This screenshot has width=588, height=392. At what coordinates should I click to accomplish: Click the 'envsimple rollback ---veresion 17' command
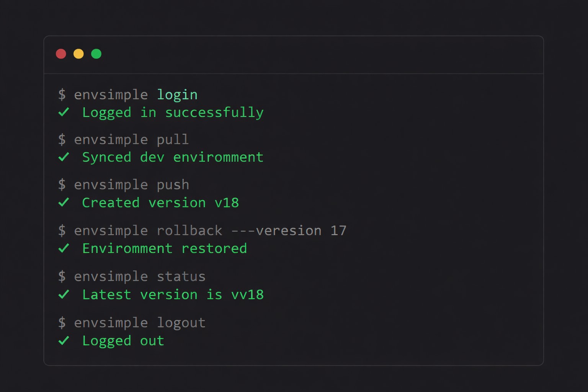[203, 230]
